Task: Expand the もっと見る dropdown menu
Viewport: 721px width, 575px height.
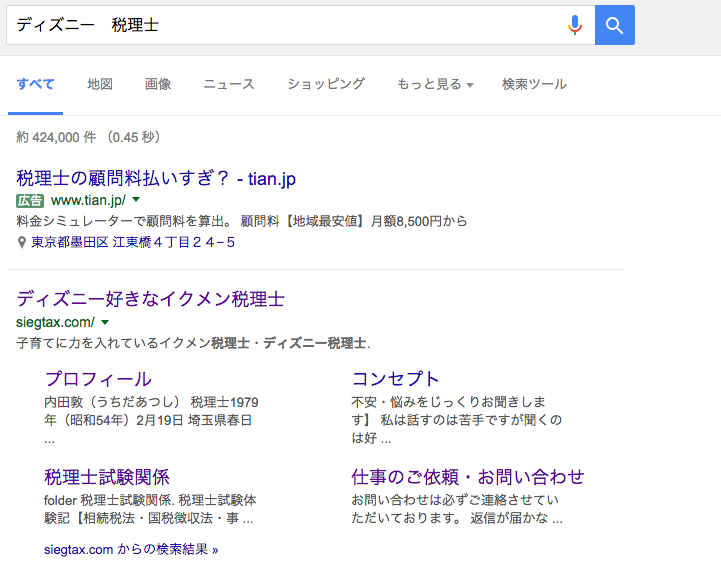Action: tap(435, 84)
